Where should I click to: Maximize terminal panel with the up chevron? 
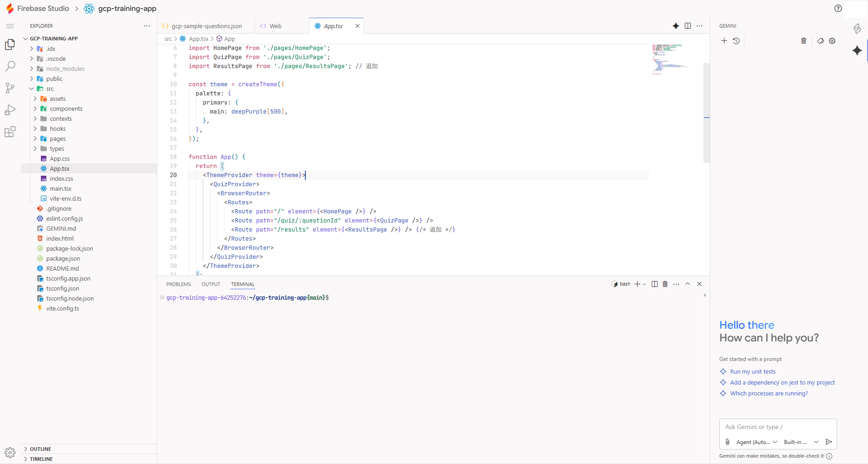(688, 284)
